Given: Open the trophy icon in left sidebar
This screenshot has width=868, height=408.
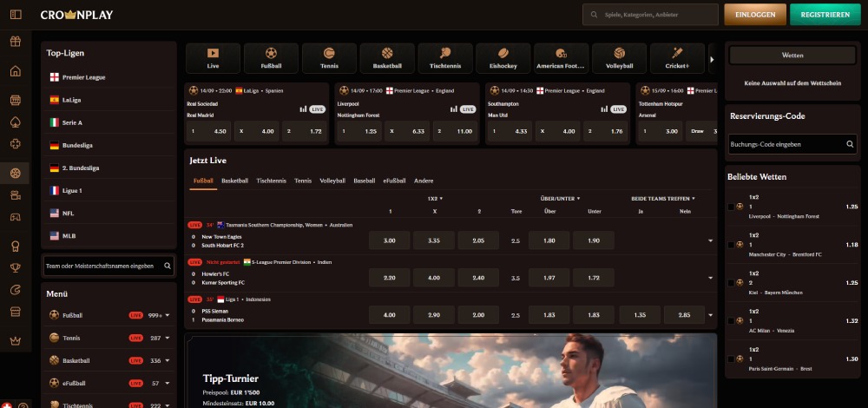Looking at the screenshot, I should [x=15, y=267].
